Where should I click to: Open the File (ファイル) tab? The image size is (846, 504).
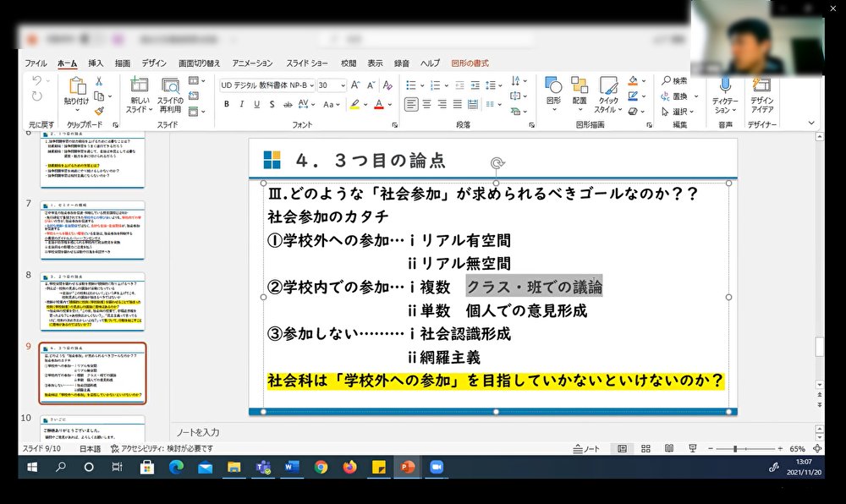[x=36, y=63]
